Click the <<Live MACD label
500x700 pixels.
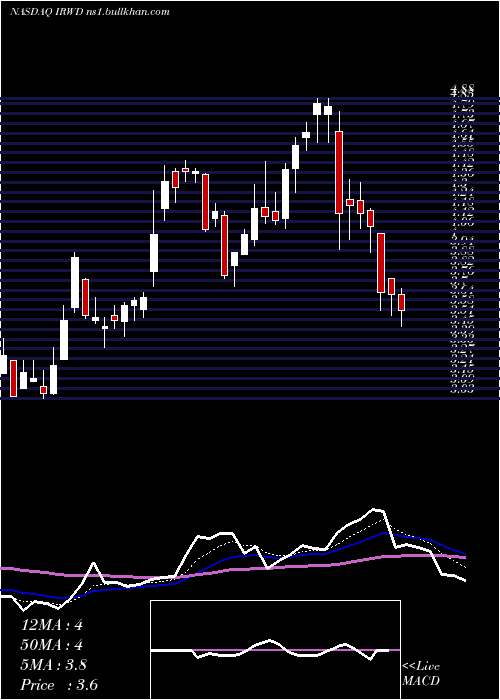[421, 674]
